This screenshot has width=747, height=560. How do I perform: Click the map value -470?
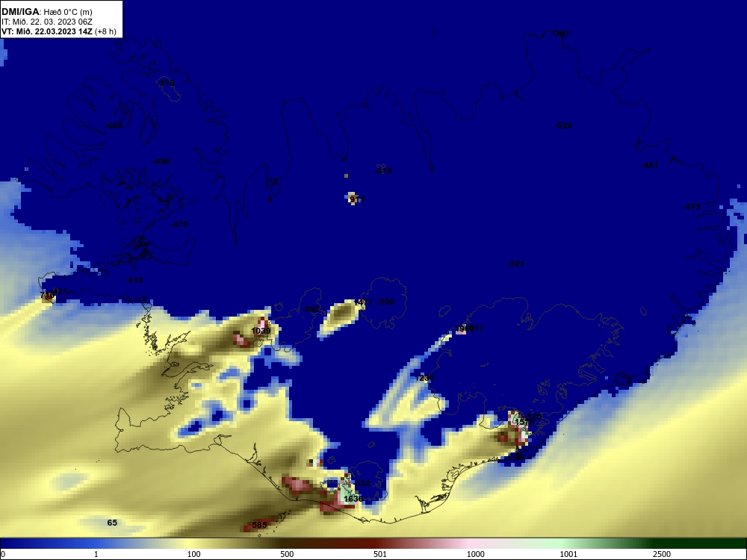coord(179,224)
